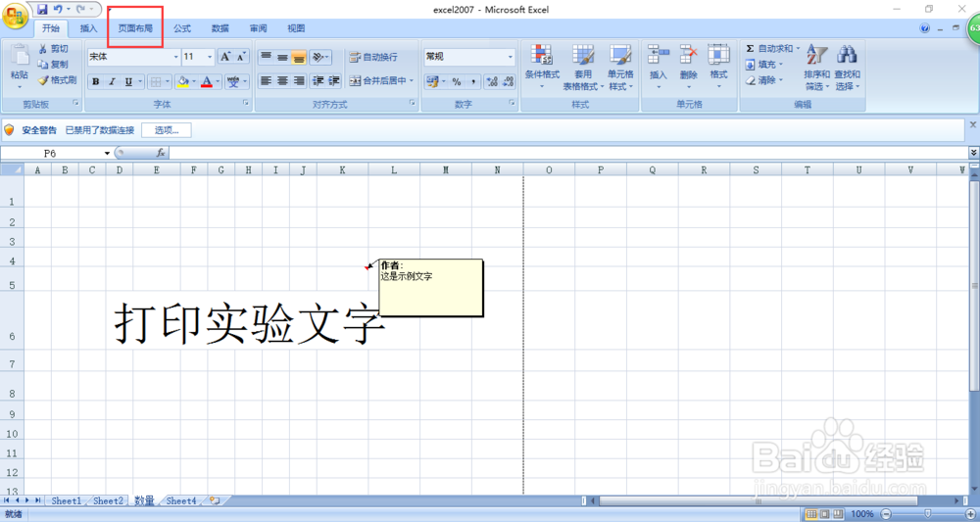Toggle italic formatting
Viewport: 980px width, 522px height.
(112, 82)
